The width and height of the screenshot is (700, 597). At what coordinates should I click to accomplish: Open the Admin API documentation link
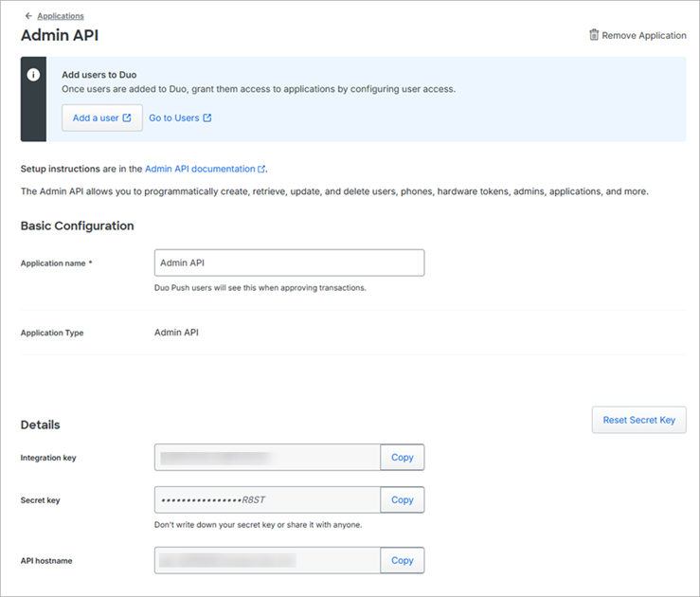tap(200, 169)
